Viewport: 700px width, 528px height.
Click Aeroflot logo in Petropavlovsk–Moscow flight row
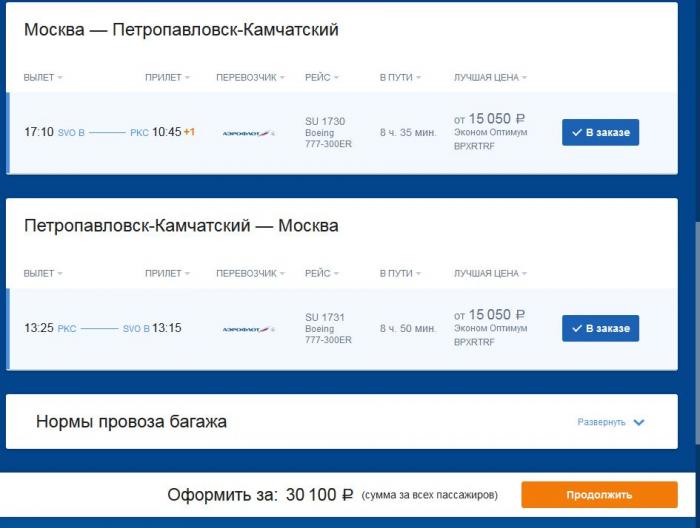coord(249,329)
